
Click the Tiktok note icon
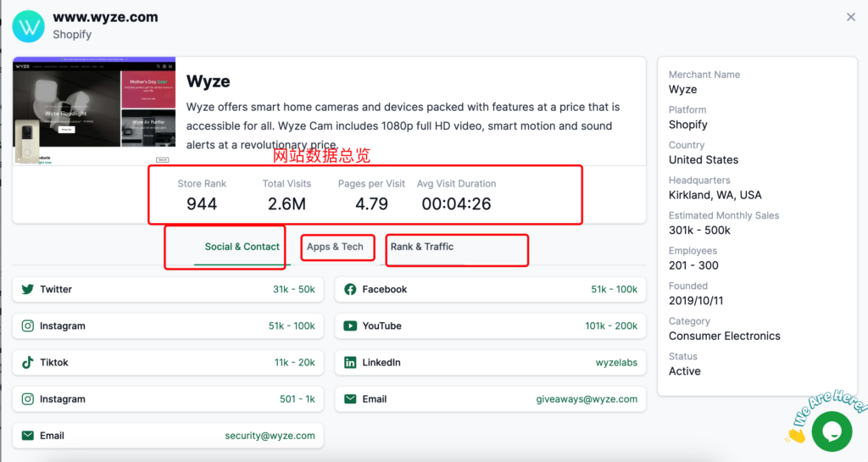tap(28, 363)
